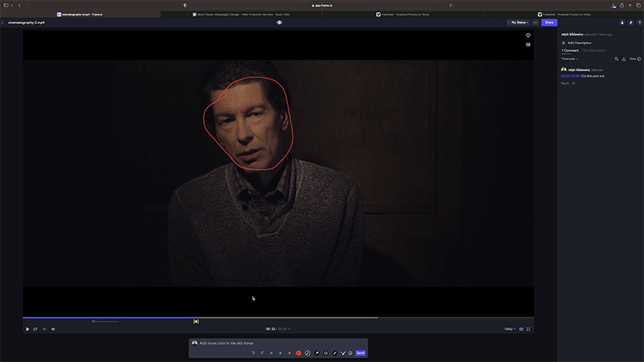This screenshot has width=644, height=362.
Task: Reply to the 'Cut this part out' comment
Action: point(565,84)
